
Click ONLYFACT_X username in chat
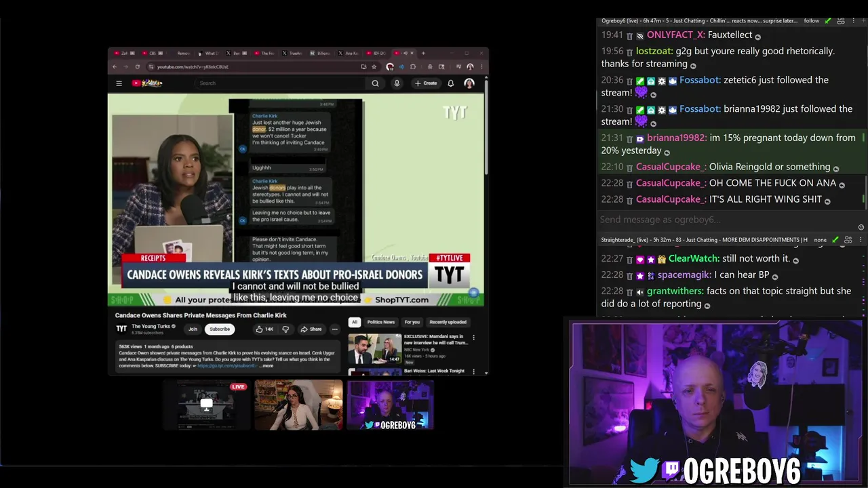(676, 35)
